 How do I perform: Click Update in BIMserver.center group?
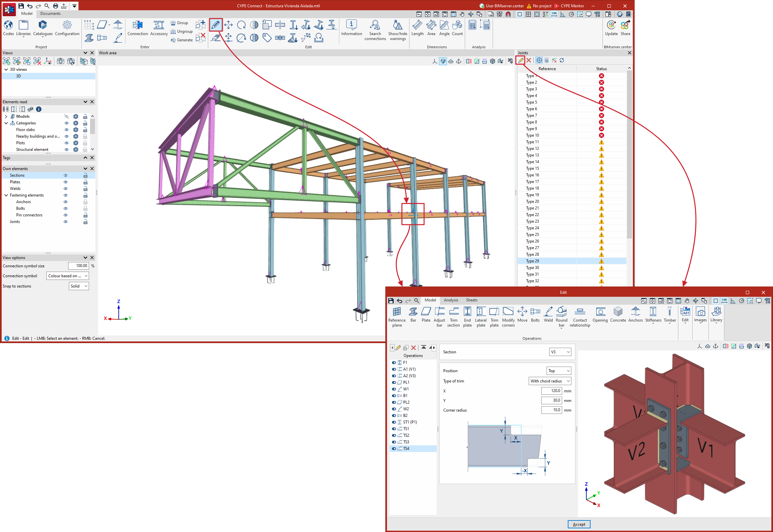(x=611, y=28)
